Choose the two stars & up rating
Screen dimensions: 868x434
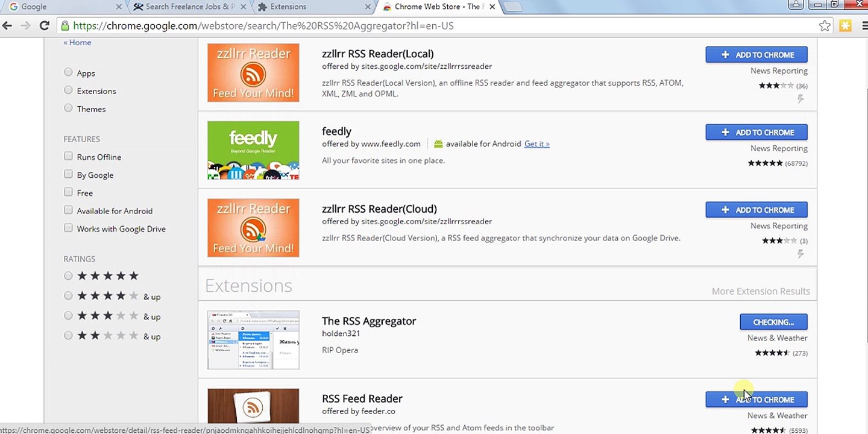pyautogui.click(x=68, y=336)
